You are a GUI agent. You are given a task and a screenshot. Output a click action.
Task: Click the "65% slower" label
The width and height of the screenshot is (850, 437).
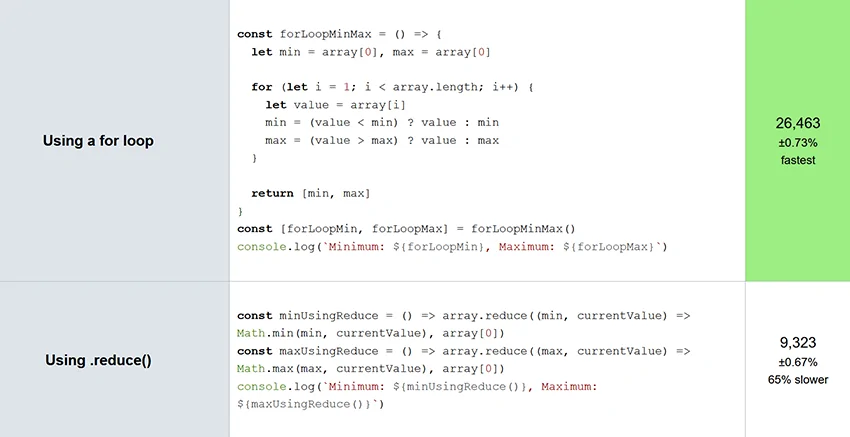coord(797,379)
